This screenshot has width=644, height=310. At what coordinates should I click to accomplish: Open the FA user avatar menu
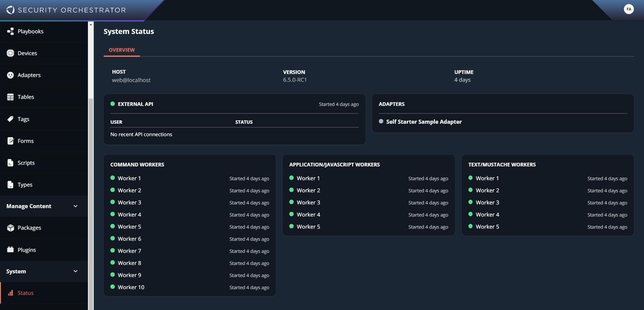tap(629, 9)
